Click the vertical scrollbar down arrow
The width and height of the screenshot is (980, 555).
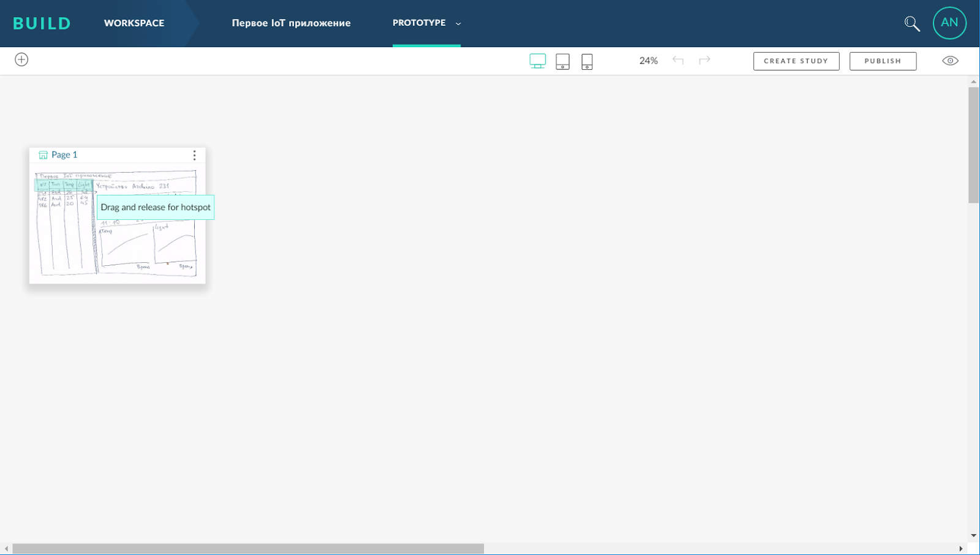[974, 535]
